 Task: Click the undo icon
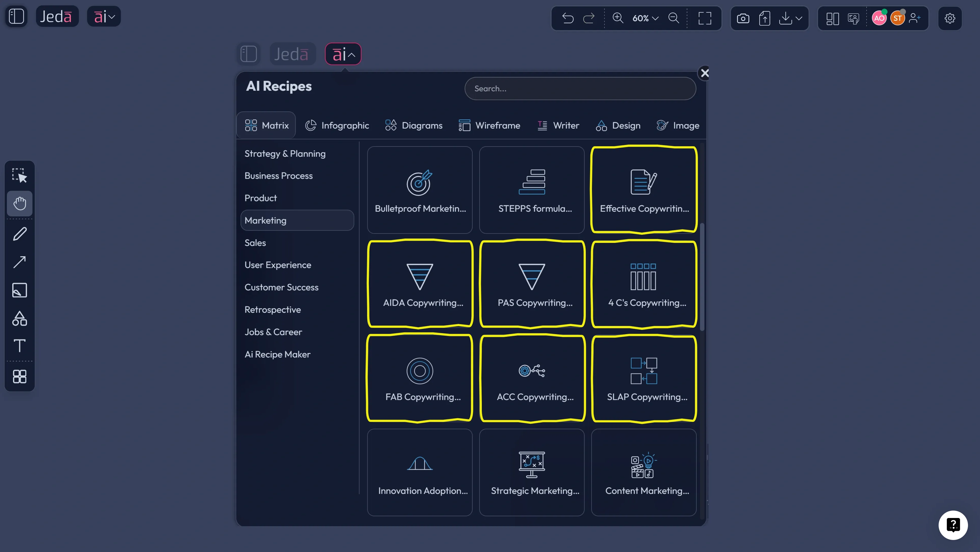click(567, 18)
